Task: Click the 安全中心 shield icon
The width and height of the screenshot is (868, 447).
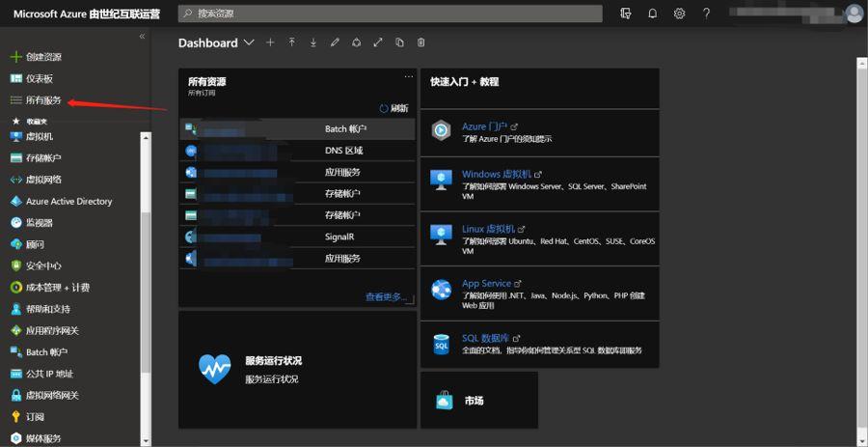Action: pos(16,265)
